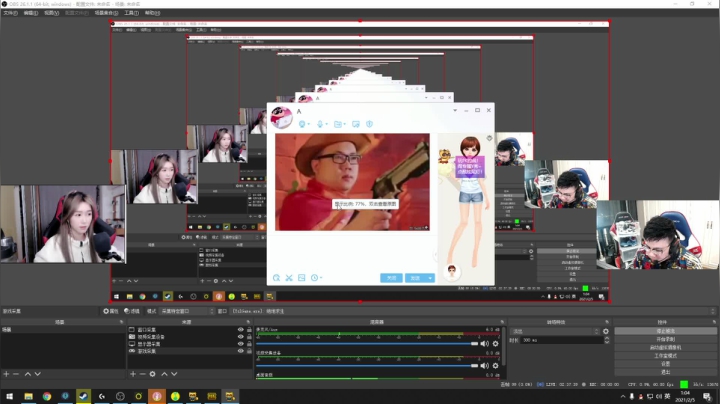
Task: Mute the second mixer channel speaker icon
Action: pos(484,365)
